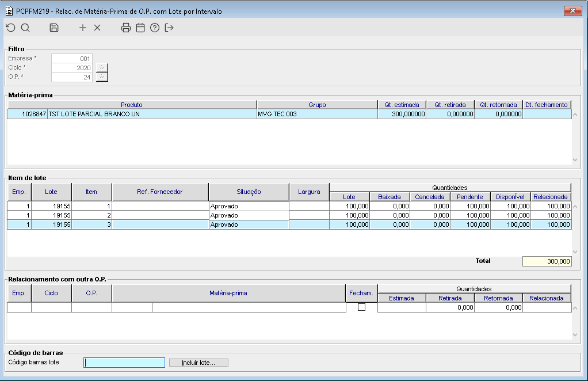
Task: Click the Disponível quantity column header
Action: pyautogui.click(x=510, y=197)
